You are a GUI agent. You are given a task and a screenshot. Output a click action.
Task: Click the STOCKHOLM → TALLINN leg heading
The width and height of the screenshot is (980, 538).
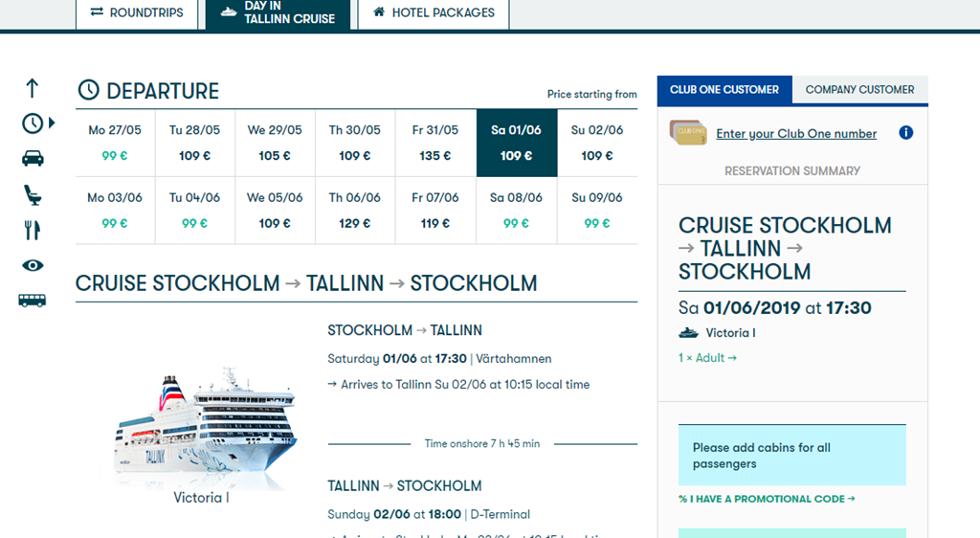pos(405,330)
